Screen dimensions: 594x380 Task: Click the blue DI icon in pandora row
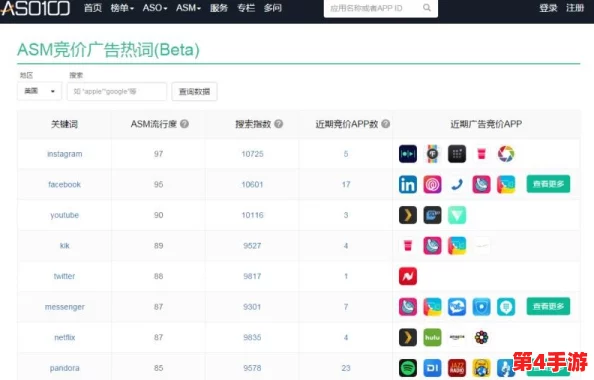click(x=432, y=368)
